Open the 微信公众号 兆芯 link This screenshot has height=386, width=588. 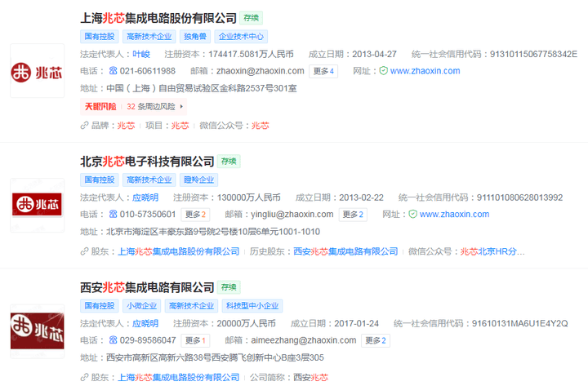(x=261, y=126)
